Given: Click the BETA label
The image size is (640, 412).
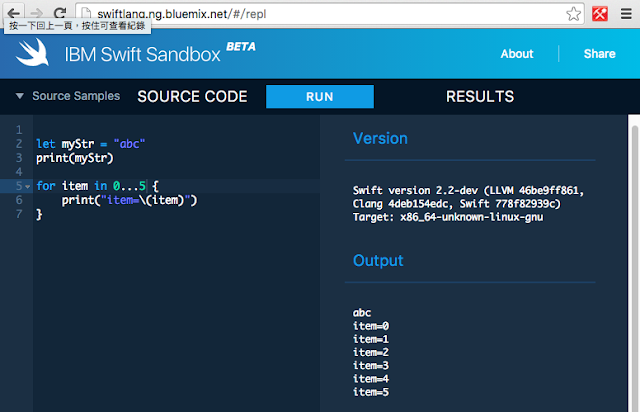Looking at the screenshot, I should tap(241, 47).
